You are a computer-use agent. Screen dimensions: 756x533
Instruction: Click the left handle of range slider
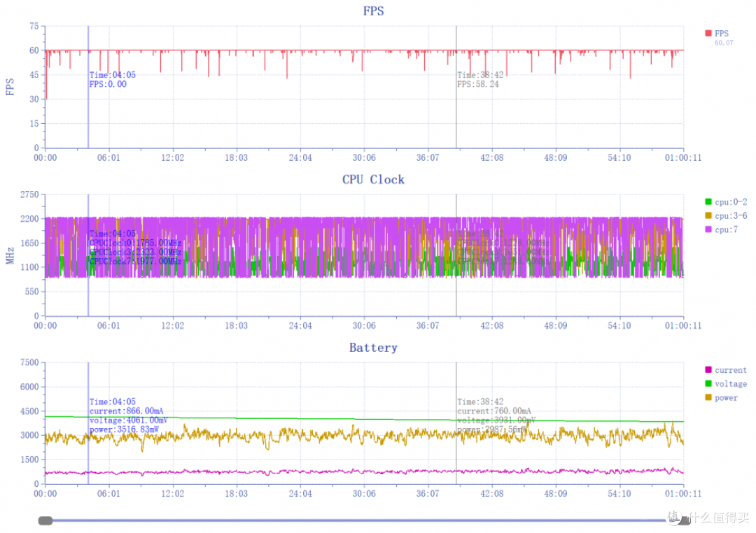coord(45,520)
